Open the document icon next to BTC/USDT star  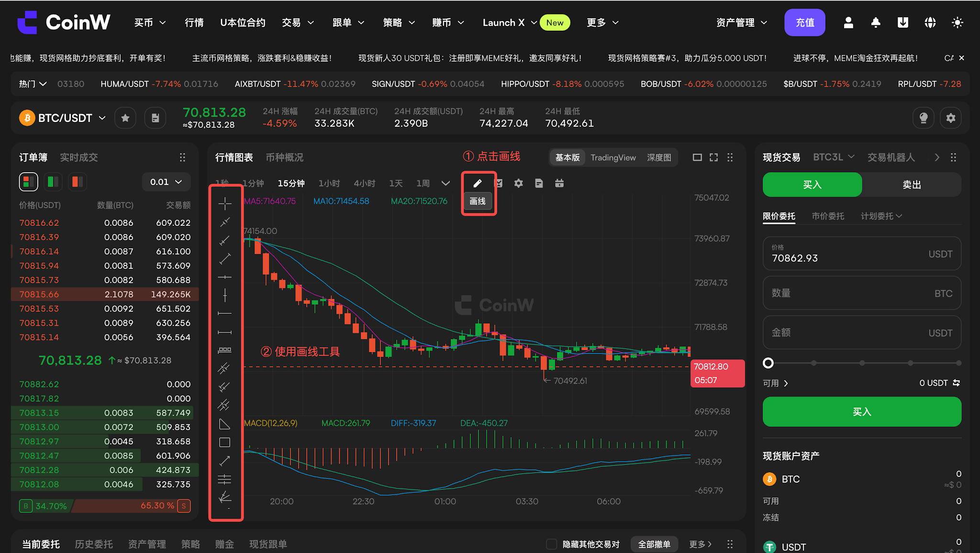click(x=156, y=118)
